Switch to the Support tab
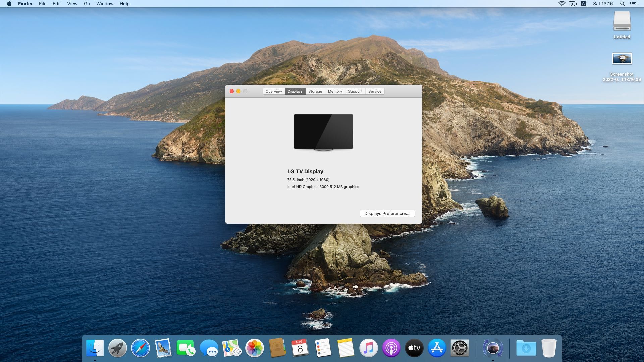 [x=355, y=91]
